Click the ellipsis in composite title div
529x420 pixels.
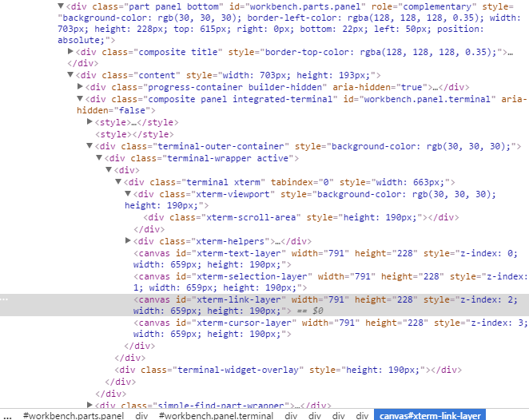tap(510, 53)
